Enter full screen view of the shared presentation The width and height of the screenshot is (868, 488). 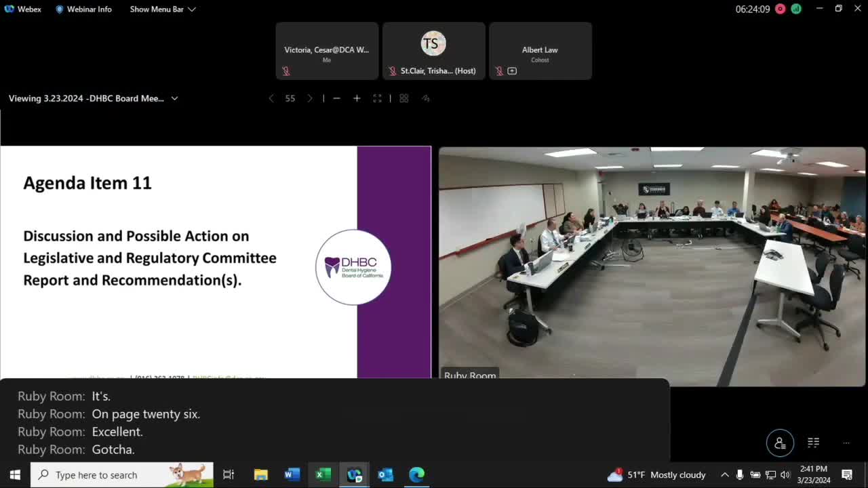pyautogui.click(x=378, y=98)
